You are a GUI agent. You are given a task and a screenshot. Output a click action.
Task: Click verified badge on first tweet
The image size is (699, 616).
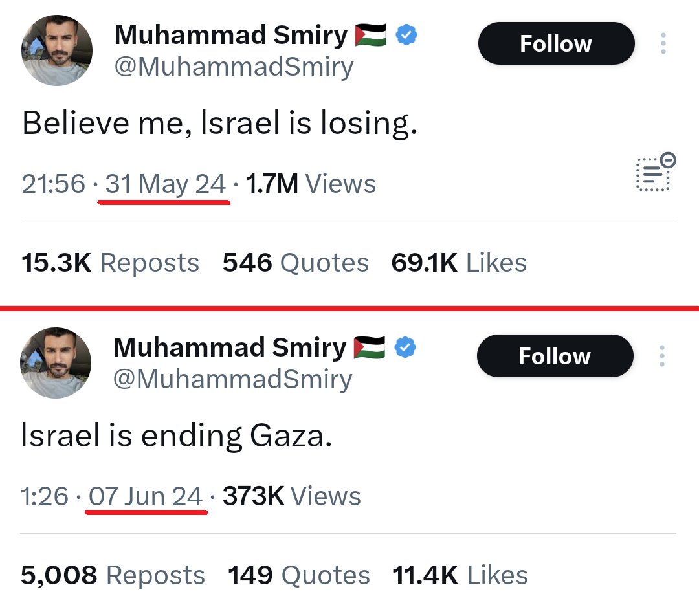pyautogui.click(x=406, y=35)
